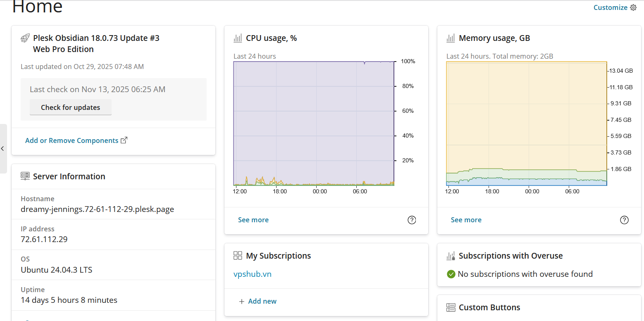The width and height of the screenshot is (644, 321).
Task: Click Add new in My Subscriptions
Action: tap(262, 301)
